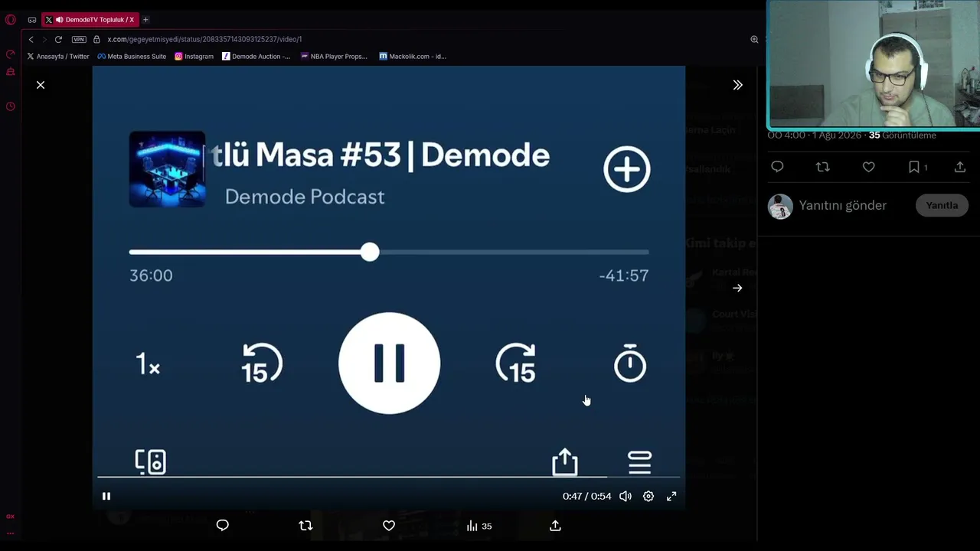Click the Yanıtla button
980x551 pixels.
942,205
